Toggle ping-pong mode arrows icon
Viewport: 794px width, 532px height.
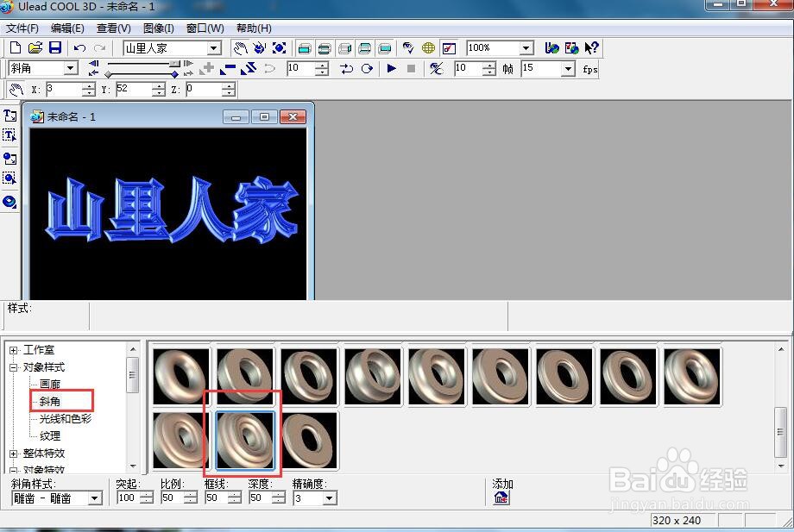(346, 68)
